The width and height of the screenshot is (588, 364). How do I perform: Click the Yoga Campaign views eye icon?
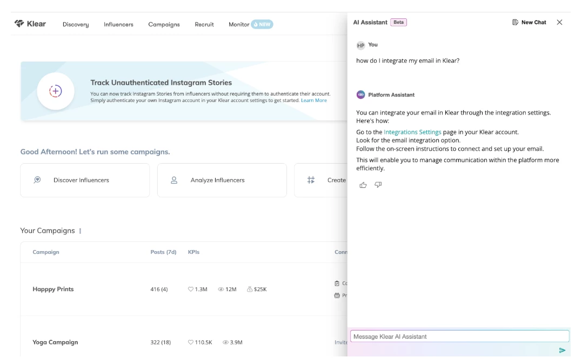tap(225, 342)
